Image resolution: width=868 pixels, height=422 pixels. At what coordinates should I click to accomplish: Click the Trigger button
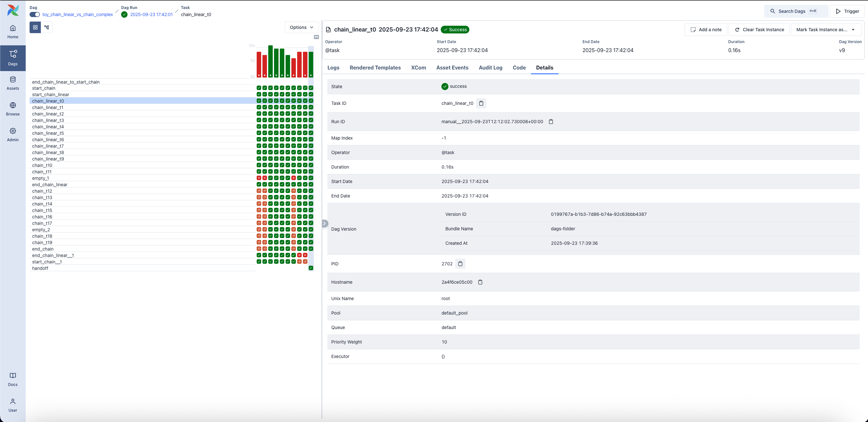(x=847, y=11)
